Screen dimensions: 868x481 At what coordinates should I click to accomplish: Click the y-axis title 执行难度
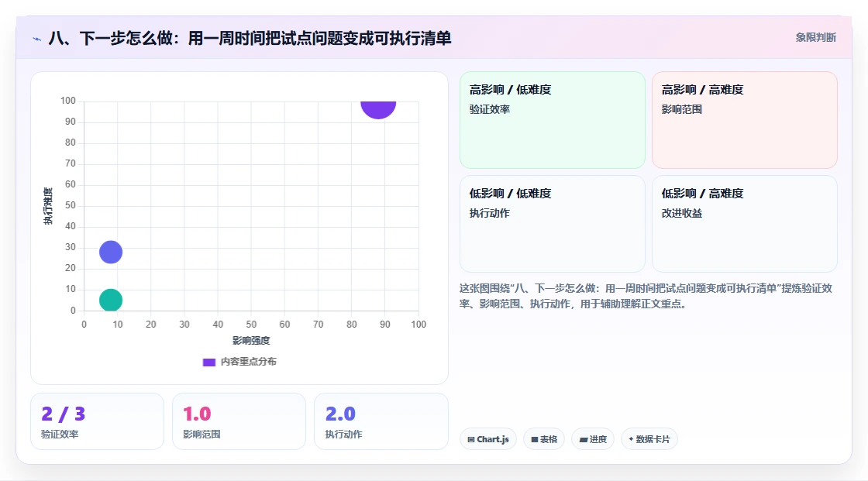pyautogui.click(x=48, y=206)
